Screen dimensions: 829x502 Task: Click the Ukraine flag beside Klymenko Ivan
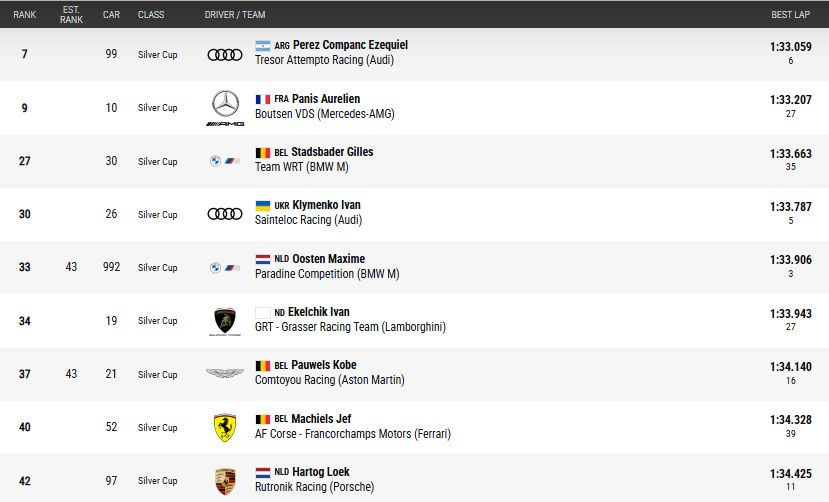pos(263,206)
